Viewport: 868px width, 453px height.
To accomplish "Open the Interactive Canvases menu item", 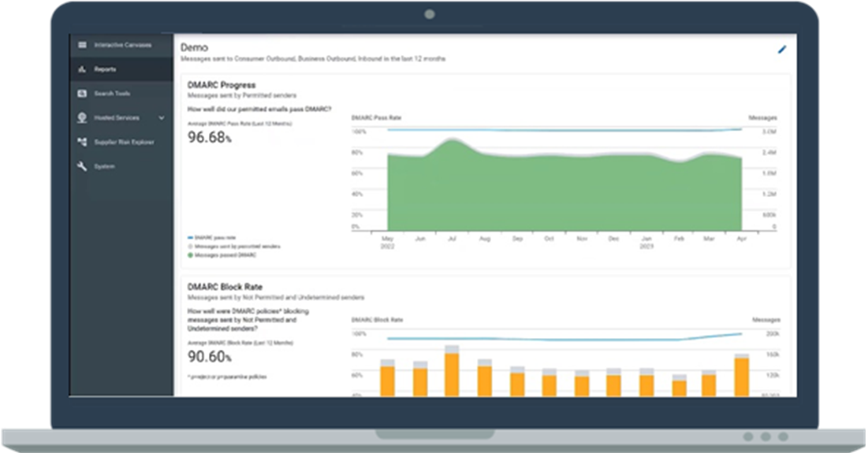I will (x=122, y=45).
